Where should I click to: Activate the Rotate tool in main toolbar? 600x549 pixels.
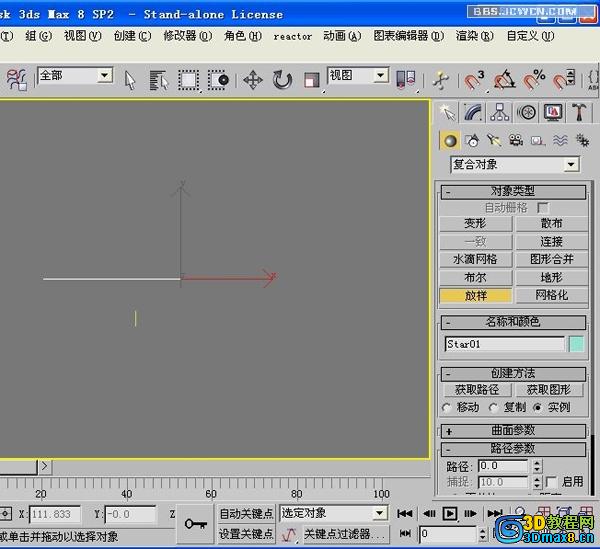[x=282, y=80]
